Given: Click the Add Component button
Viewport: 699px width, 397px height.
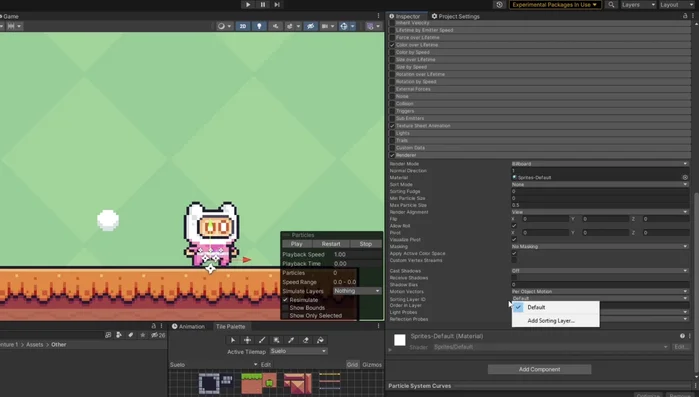Looking at the screenshot, I should coord(539,369).
